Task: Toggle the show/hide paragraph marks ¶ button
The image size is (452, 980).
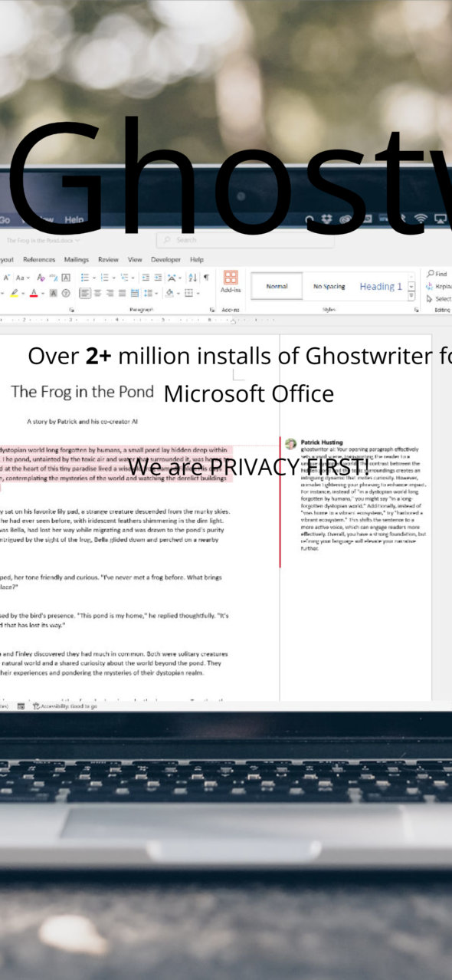Action: click(x=206, y=278)
